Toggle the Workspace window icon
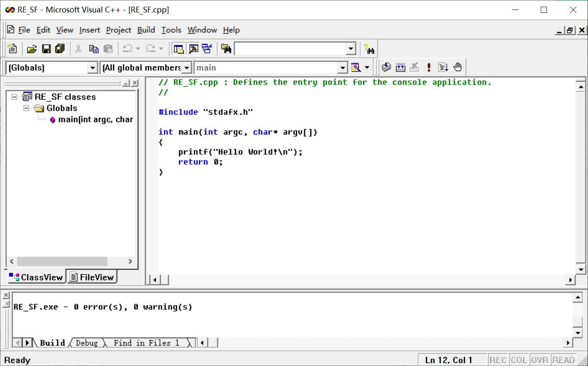This screenshot has height=366, width=588. pos(179,49)
